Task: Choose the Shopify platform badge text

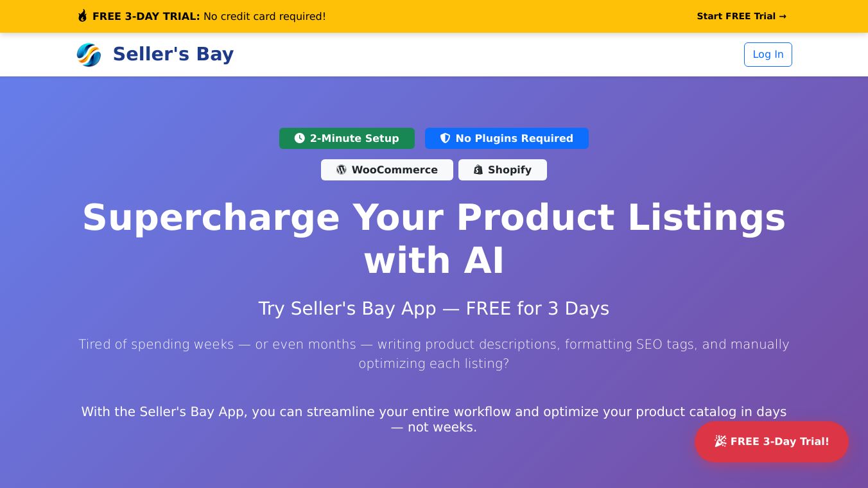Action: (x=510, y=170)
